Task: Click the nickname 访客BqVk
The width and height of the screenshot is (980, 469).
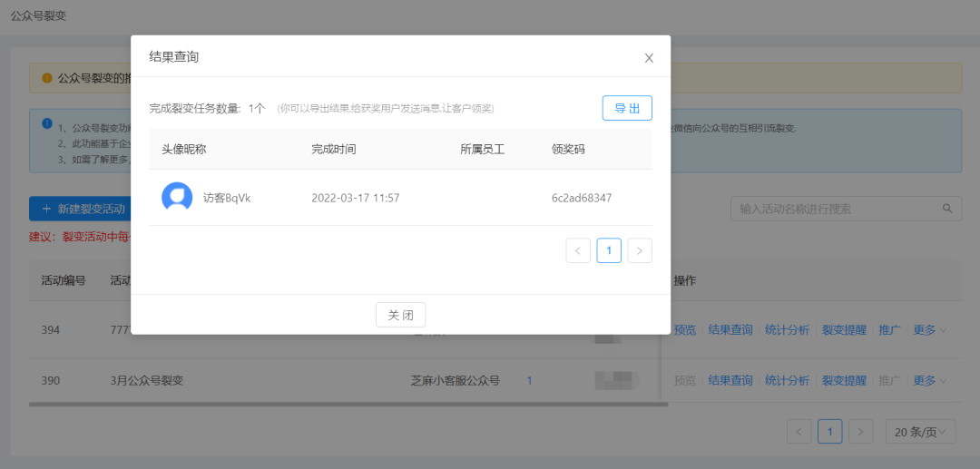Action: [x=227, y=198]
